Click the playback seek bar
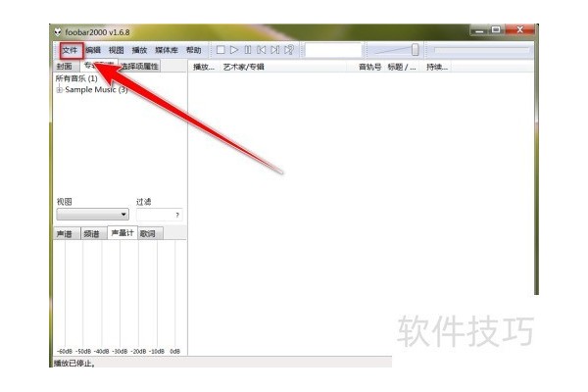Image resolution: width=588 pixels, height=392 pixels. [481, 50]
